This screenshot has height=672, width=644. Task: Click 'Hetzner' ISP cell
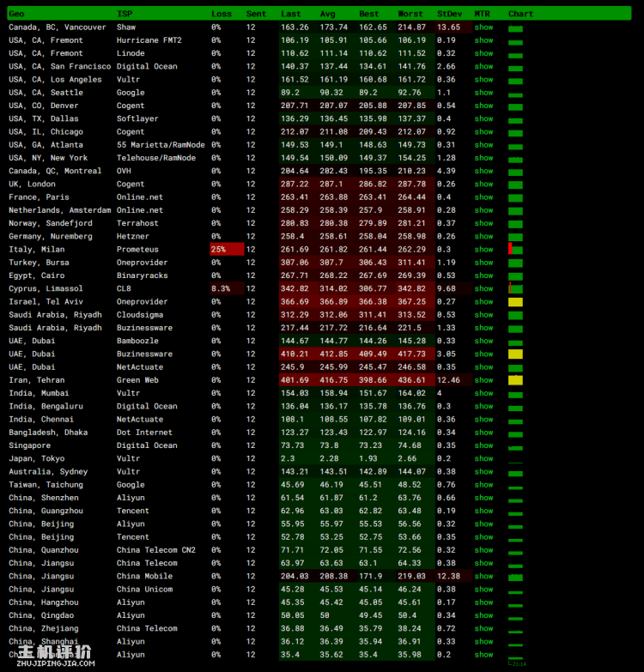click(x=133, y=236)
